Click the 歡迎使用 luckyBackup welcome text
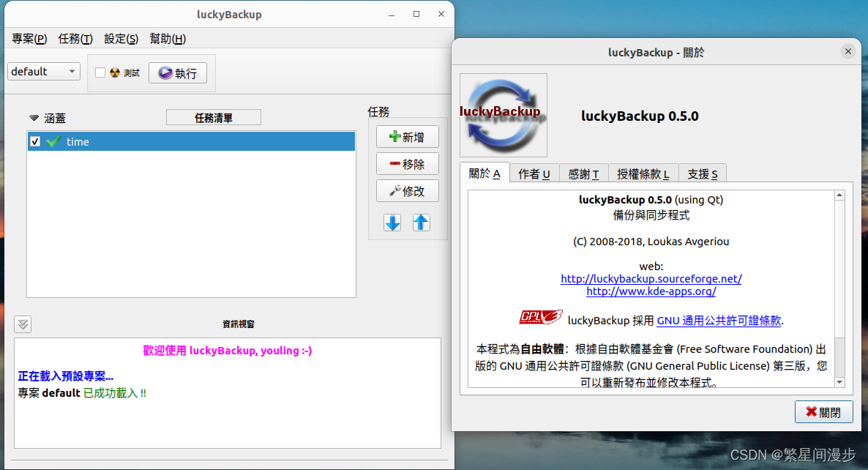Screen dimensions: 868x470 click(x=228, y=351)
